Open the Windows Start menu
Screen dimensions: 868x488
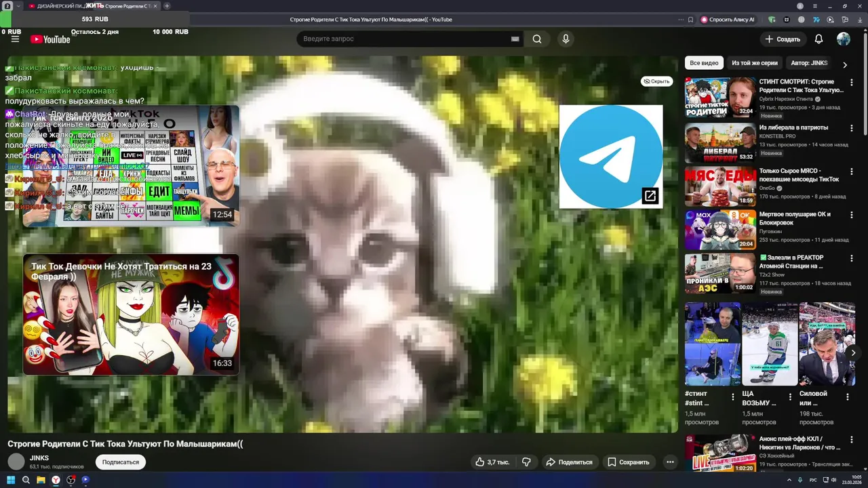[x=9, y=480]
